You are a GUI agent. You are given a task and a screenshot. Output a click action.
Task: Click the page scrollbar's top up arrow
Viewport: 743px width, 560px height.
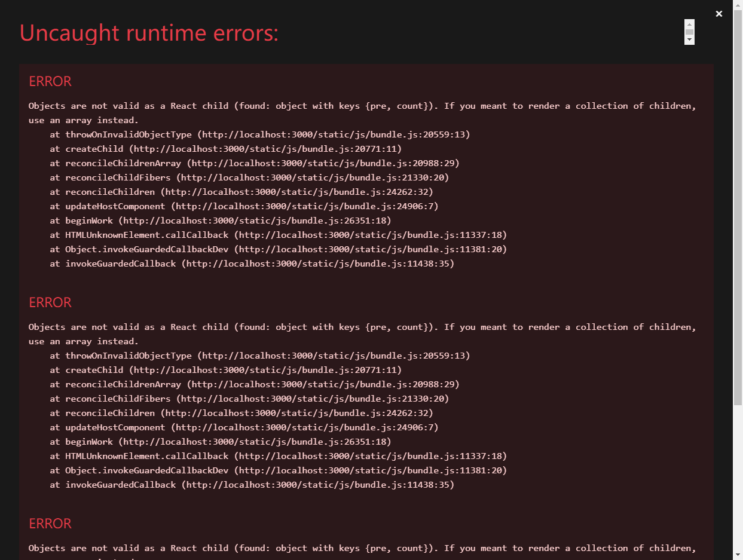[x=738, y=5]
